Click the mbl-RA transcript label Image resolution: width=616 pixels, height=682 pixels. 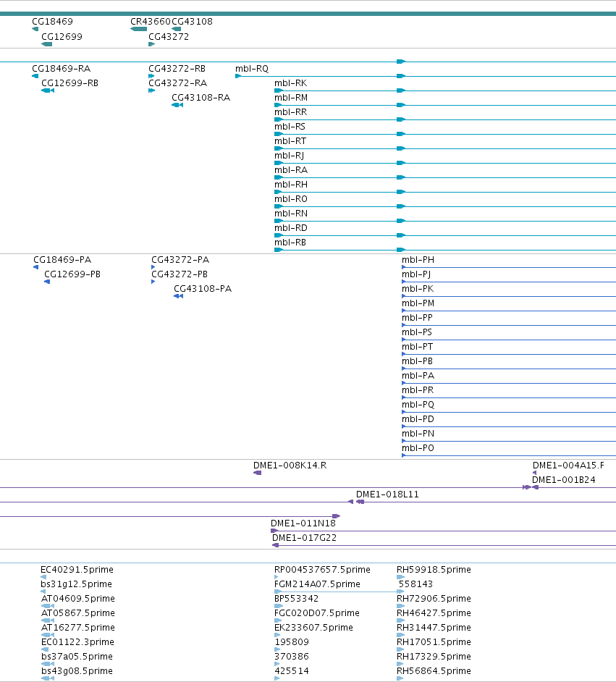291,169
